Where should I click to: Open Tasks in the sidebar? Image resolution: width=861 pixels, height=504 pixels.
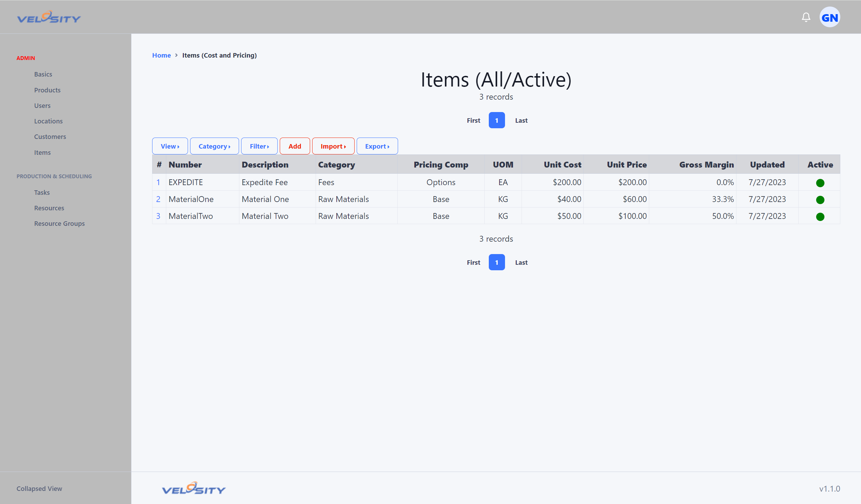click(42, 192)
